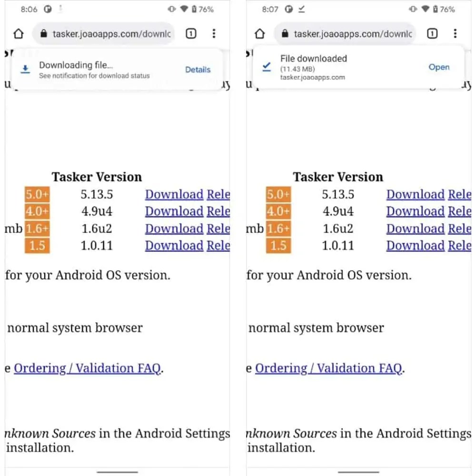Select the orange 1.5 version badge
This screenshot has height=476, width=476.
(x=37, y=246)
